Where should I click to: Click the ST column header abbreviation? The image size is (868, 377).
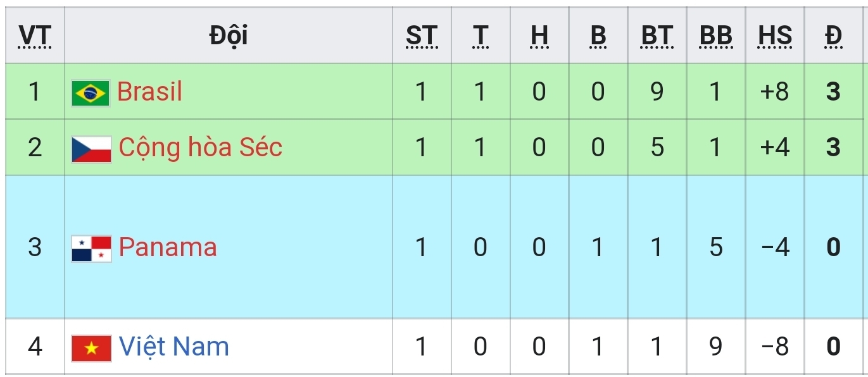421,36
